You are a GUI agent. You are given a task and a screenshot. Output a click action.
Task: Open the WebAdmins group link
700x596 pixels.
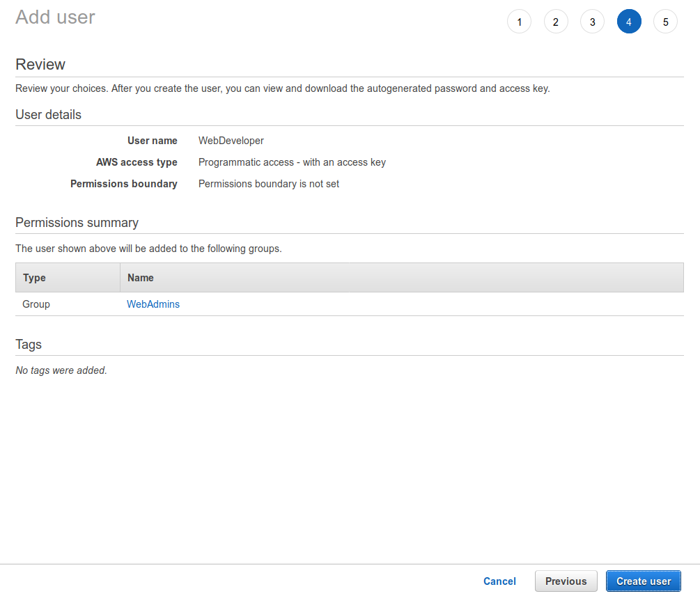tap(153, 304)
